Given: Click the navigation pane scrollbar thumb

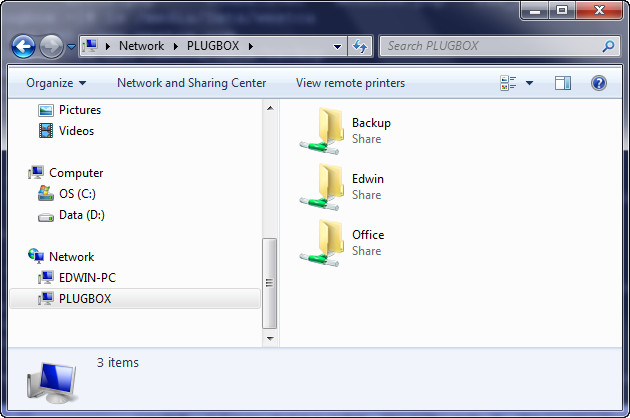Looking at the screenshot, I should click(x=268, y=283).
